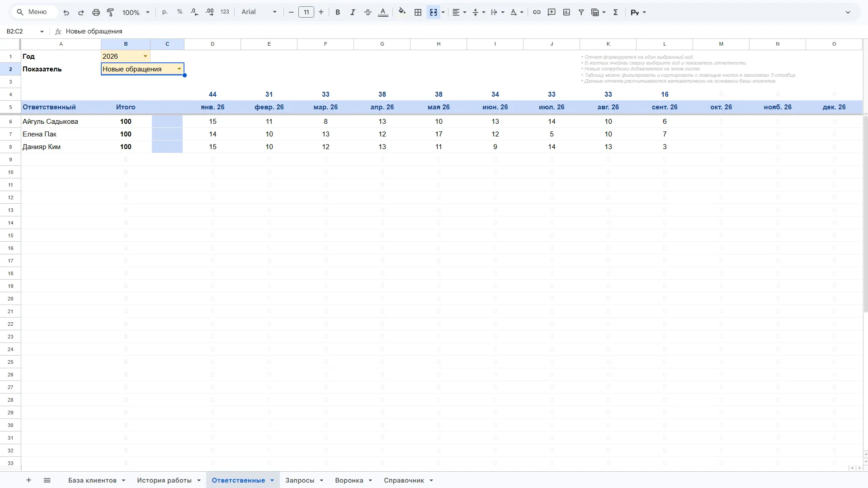Image resolution: width=868 pixels, height=488 pixels.
Task: Toggle italic formatting
Action: [353, 12]
